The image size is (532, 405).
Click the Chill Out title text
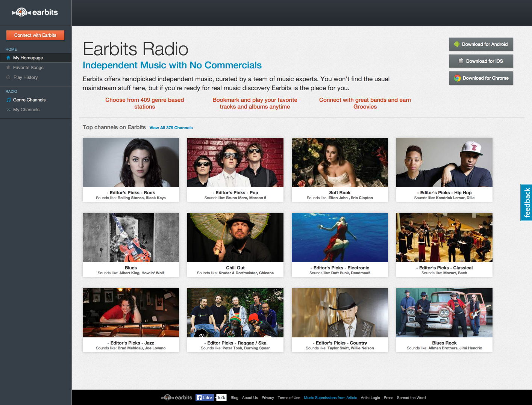click(235, 268)
